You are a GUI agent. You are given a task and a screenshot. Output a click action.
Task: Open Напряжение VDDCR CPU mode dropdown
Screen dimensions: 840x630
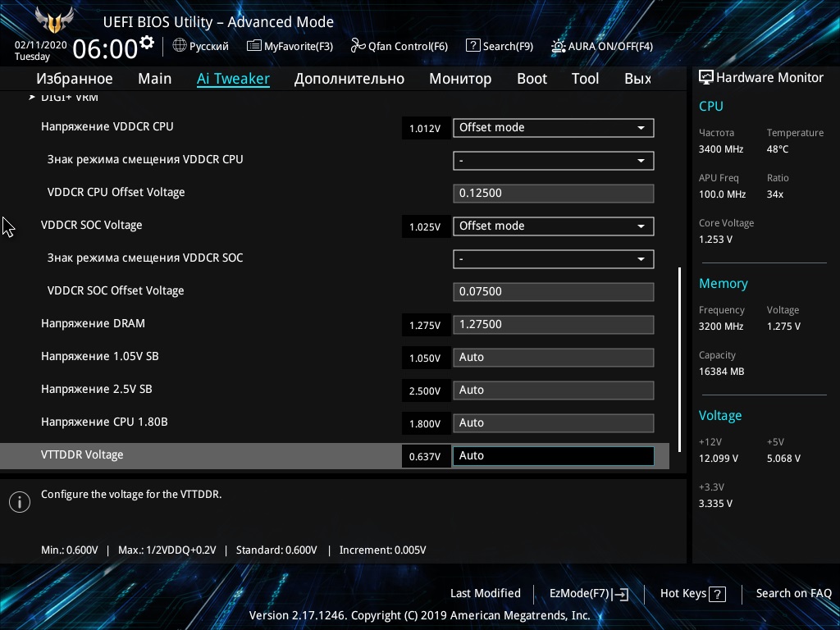tap(554, 127)
